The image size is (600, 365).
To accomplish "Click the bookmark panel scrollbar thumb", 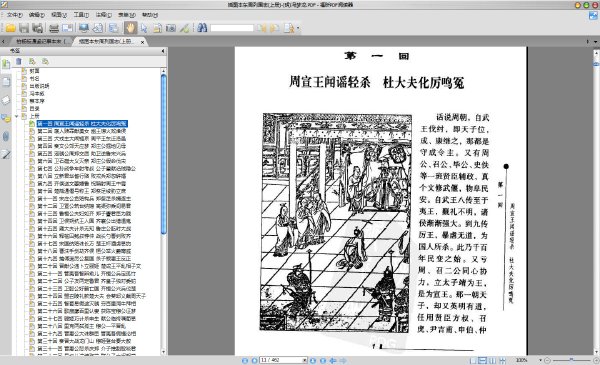I will click(x=163, y=154).
